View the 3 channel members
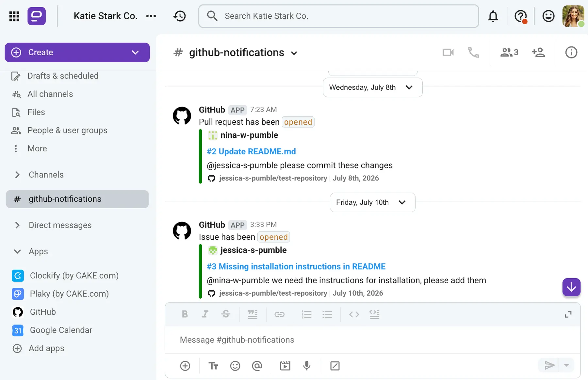Image resolution: width=588 pixels, height=380 pixels. (509, 52)
